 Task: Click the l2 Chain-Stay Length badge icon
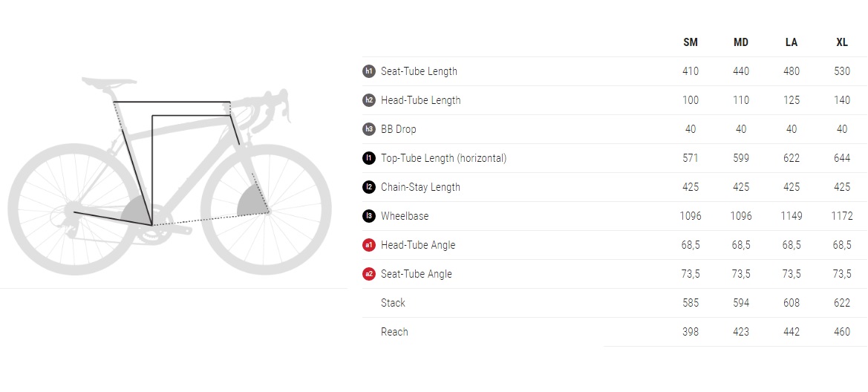[369, 187]
